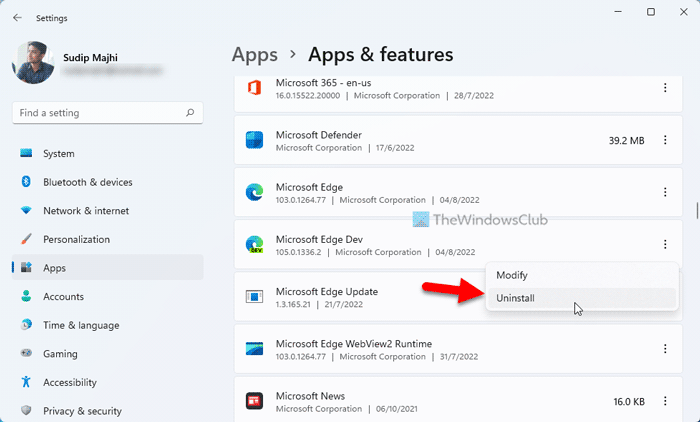Click the Accessibility figure icon
Screen dimensions: 700x422
pyautogui.click(x=26, y=382)
